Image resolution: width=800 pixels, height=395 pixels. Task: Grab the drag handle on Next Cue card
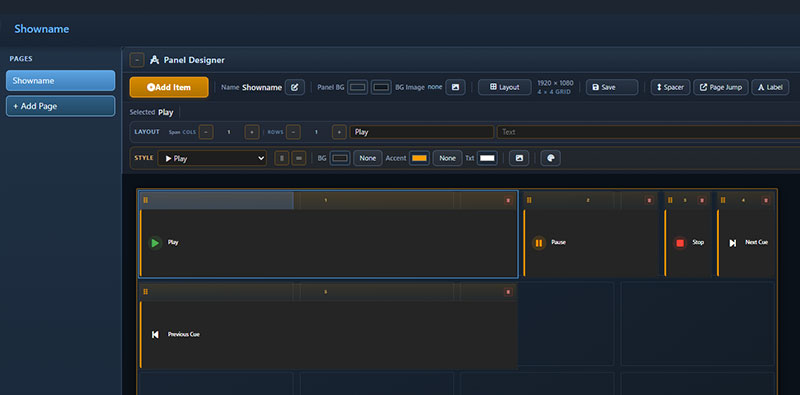723,200
